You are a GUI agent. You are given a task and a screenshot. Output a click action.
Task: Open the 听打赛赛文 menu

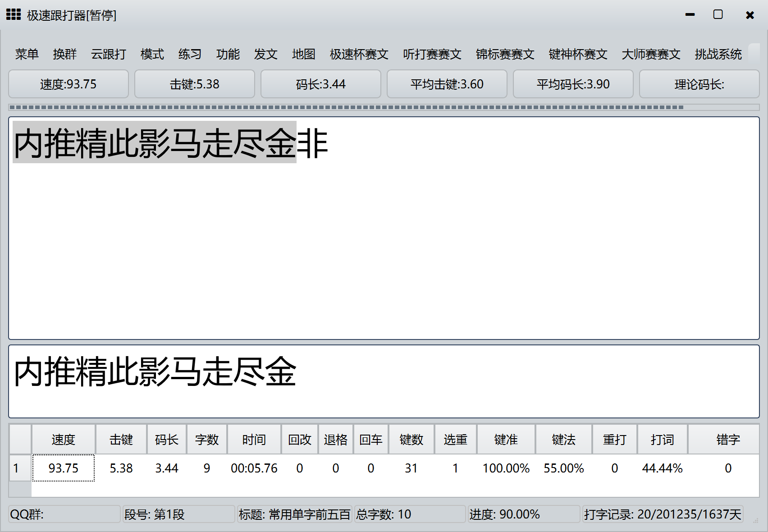tap(432, 54)
